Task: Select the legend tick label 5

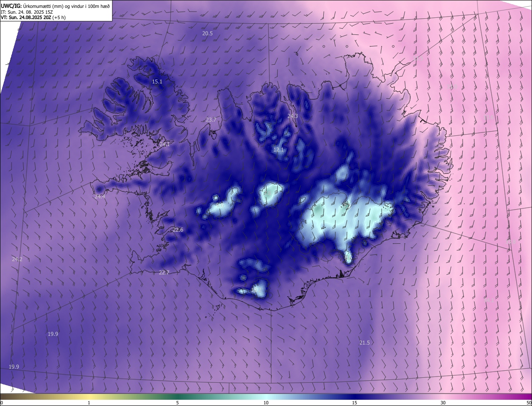Action: (177, 403)
